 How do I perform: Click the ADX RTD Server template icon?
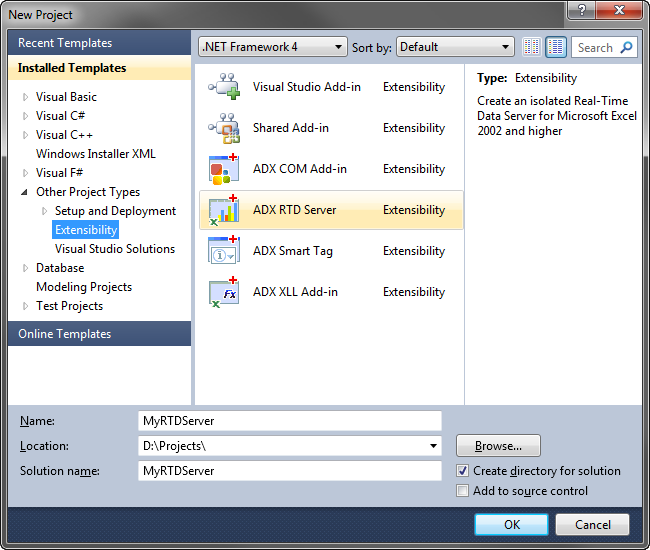point(224,210)
